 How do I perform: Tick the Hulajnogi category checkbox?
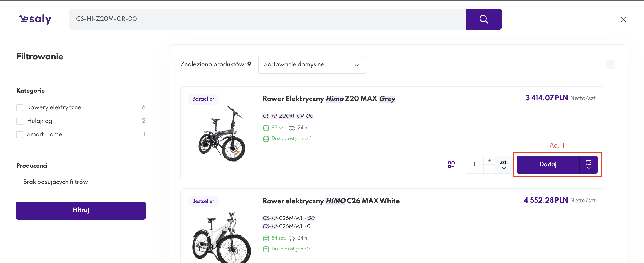(20, 121)
